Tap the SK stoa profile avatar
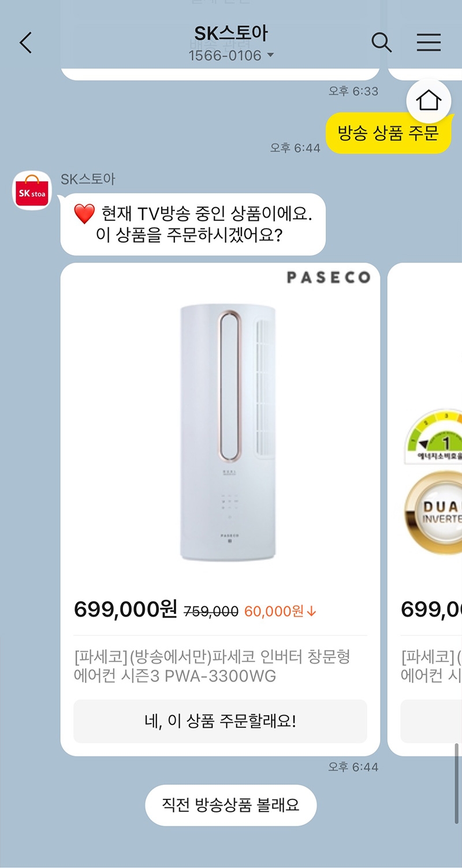462x868 pixels. [x=32, y=191]
